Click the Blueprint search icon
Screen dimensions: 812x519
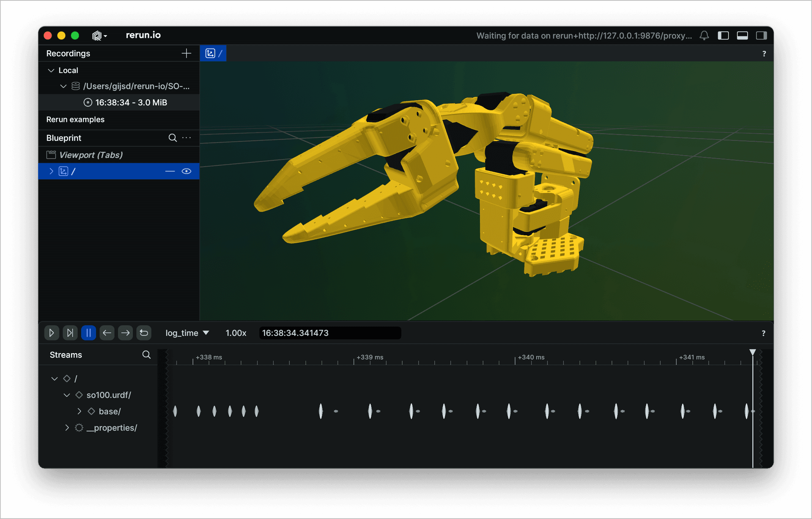coord(173,137)
